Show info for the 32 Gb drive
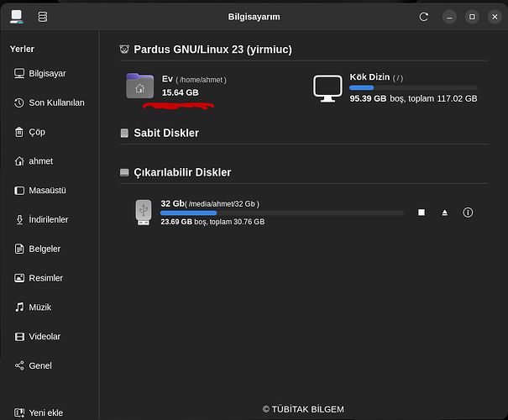The image size is (508, 420). tap(468, 213)
